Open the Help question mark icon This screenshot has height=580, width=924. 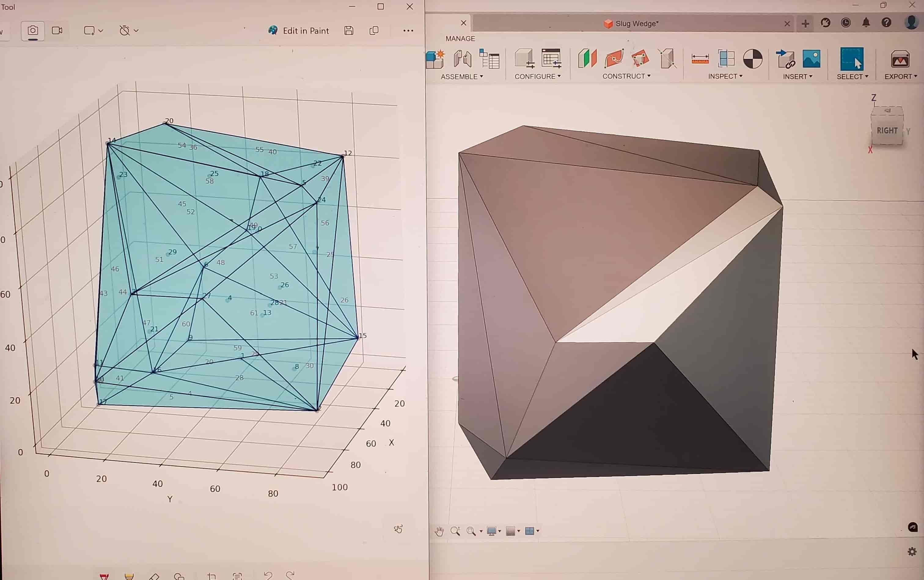tap(886, 23)
